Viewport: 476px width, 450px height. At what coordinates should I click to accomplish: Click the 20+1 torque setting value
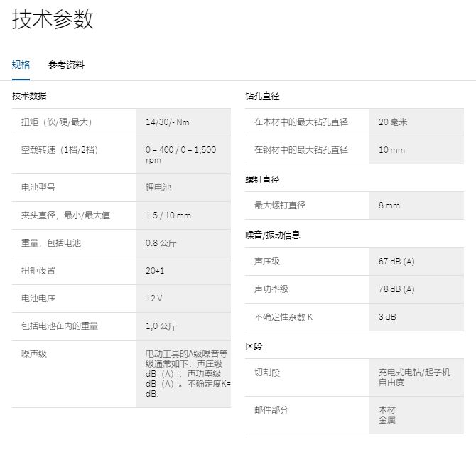pos(155,271)
